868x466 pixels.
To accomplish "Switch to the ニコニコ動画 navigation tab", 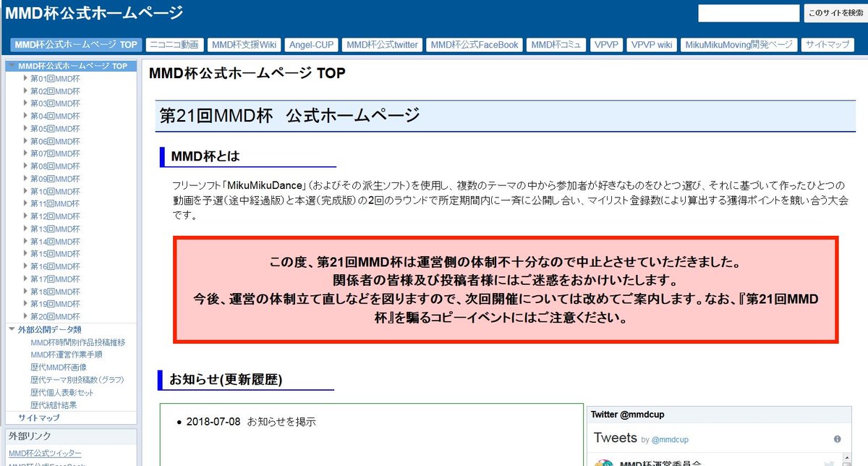I will (x=174, y=44).
